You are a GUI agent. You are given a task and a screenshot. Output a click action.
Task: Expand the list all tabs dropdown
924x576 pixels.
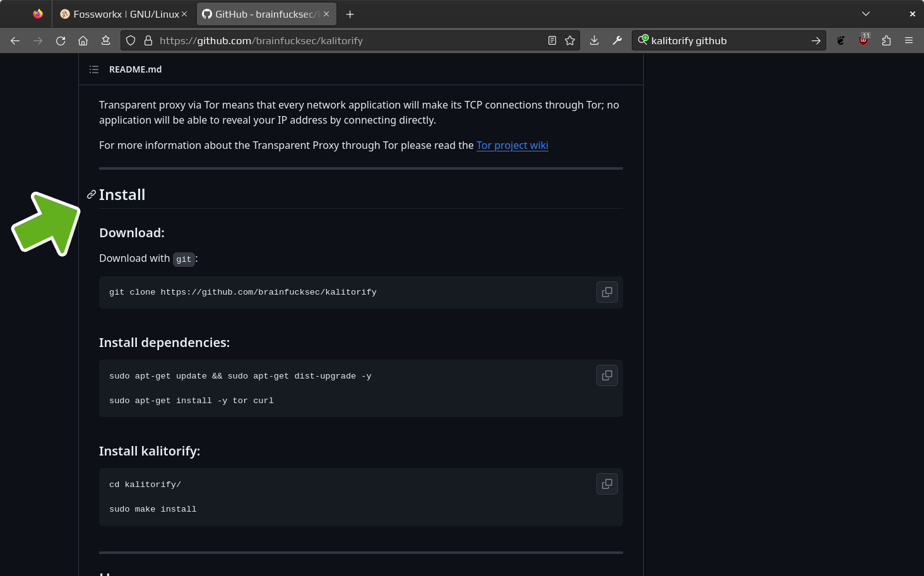click(x=866, y=14)
